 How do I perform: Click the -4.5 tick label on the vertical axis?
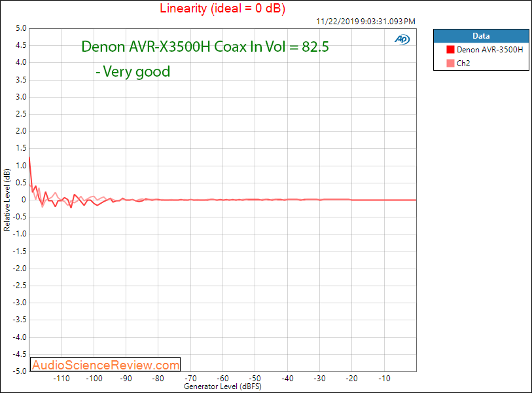tap(20, 354)
